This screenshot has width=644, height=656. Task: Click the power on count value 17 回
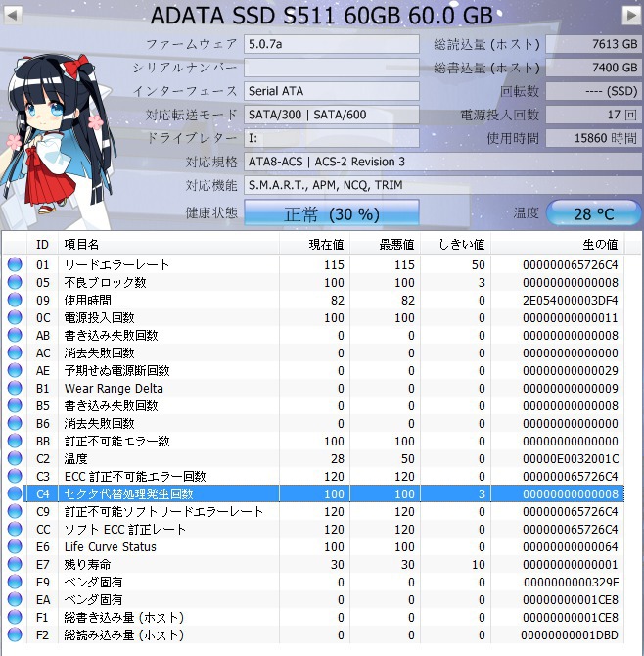click(x=593, y=115)
